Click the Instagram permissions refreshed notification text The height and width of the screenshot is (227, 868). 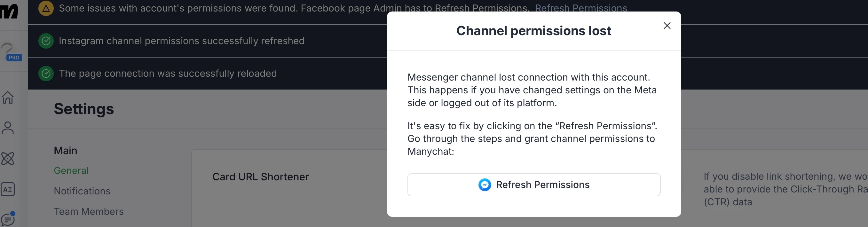[182, 41]
